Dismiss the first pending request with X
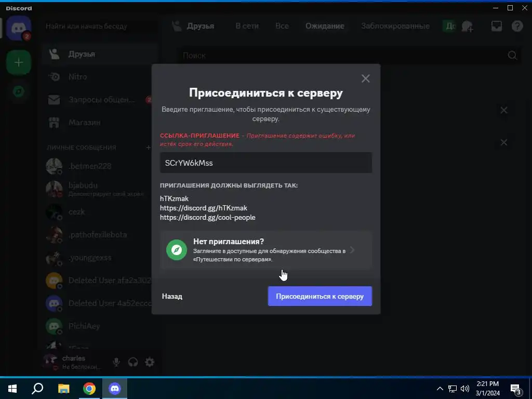532x399 pixels. tap(504, 110)
